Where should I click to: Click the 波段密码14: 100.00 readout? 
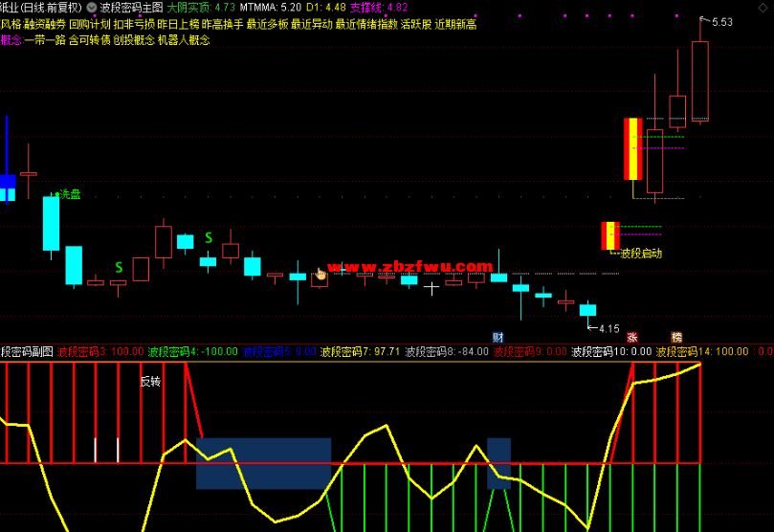pos(702,352)
